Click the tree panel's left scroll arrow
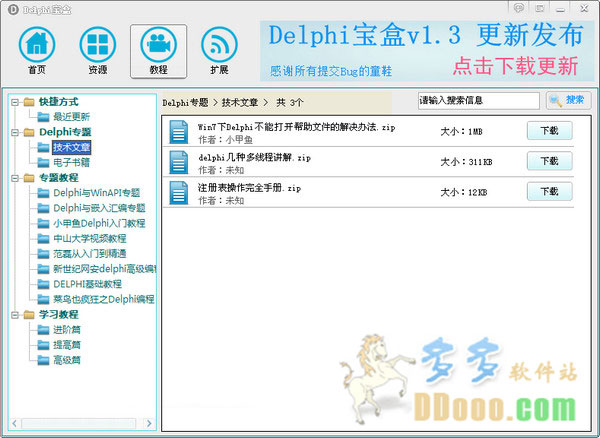Screen dimensions: 600x438 tap(14, 423)
